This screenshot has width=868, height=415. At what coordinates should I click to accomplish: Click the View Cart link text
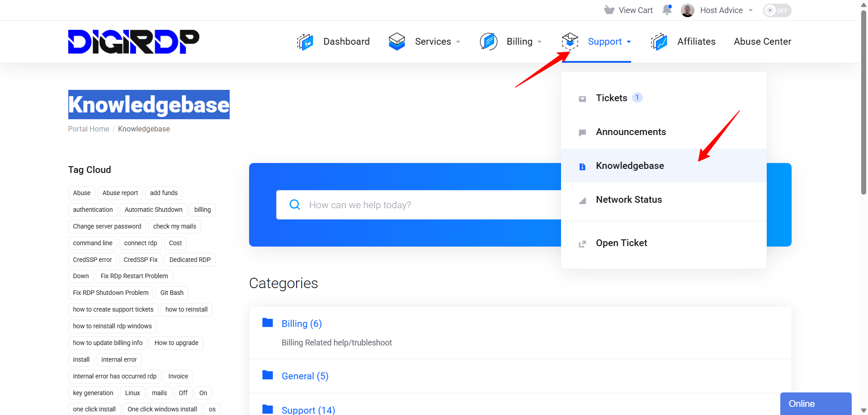tap(636, 10)
